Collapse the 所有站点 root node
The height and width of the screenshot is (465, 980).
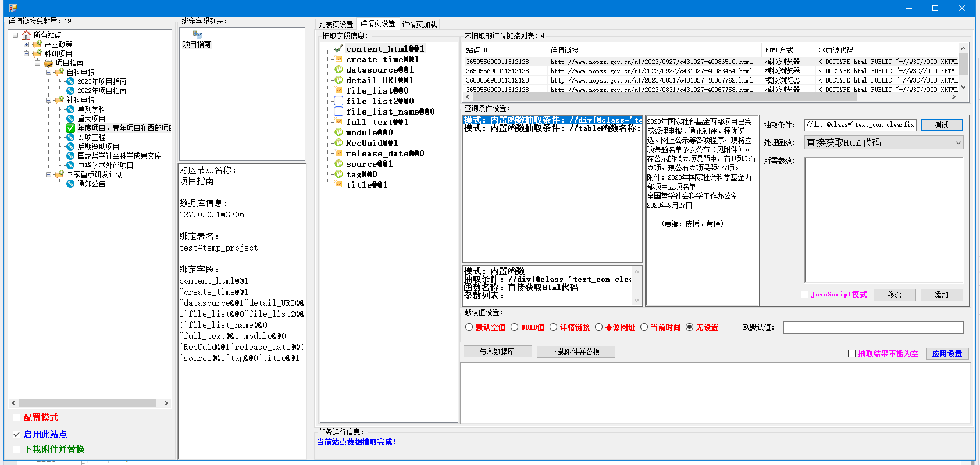click(x=15, y=35)
